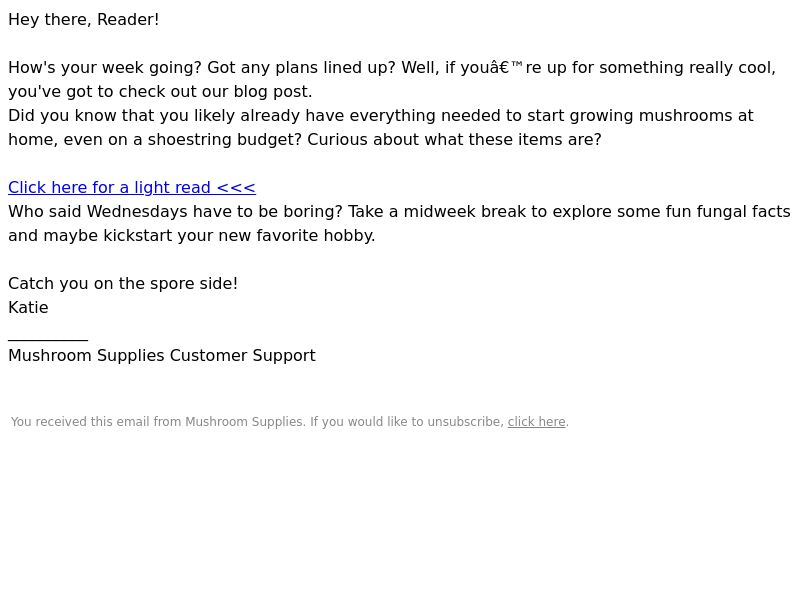The image size is (800, 600).
Task: Click the sign-off 'Catch you on the spore side!'
Action: (x=123, y=284)
